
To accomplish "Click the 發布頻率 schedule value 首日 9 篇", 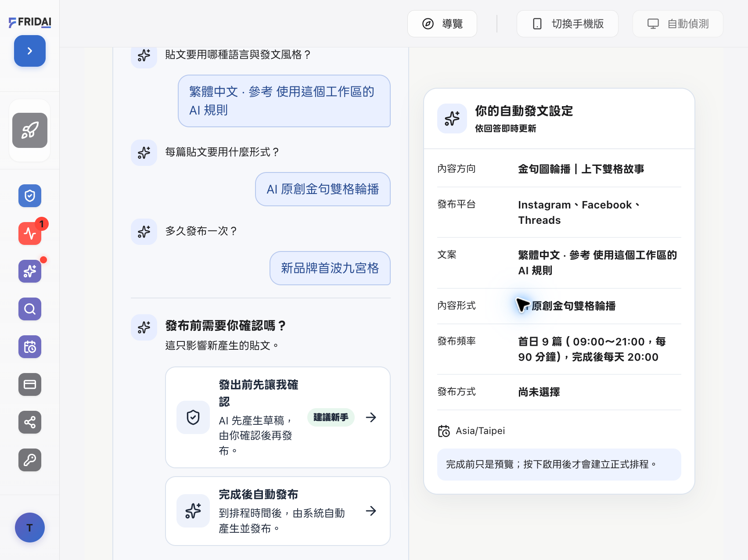I will (592, 349).
